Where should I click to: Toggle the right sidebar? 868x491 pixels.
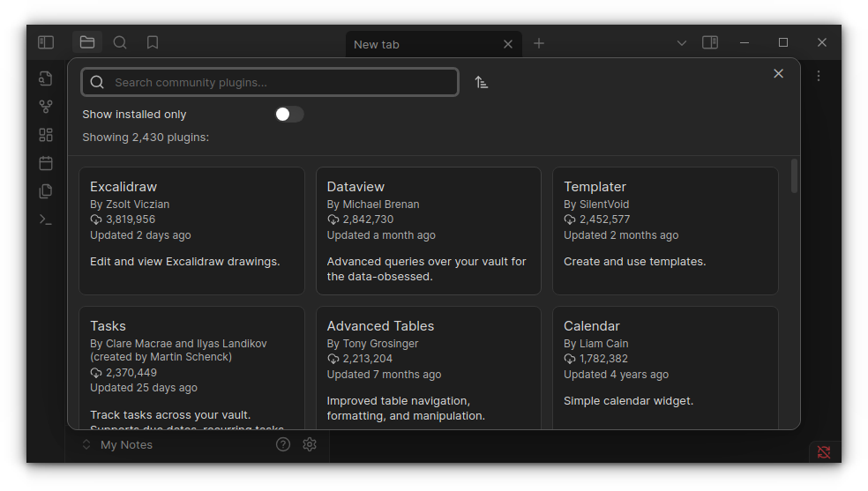[x=709, y=42]
